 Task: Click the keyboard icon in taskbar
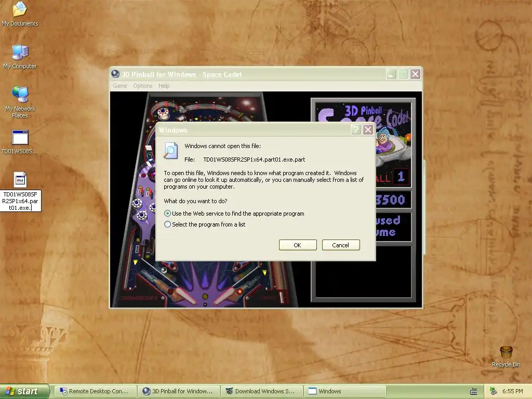474,392
